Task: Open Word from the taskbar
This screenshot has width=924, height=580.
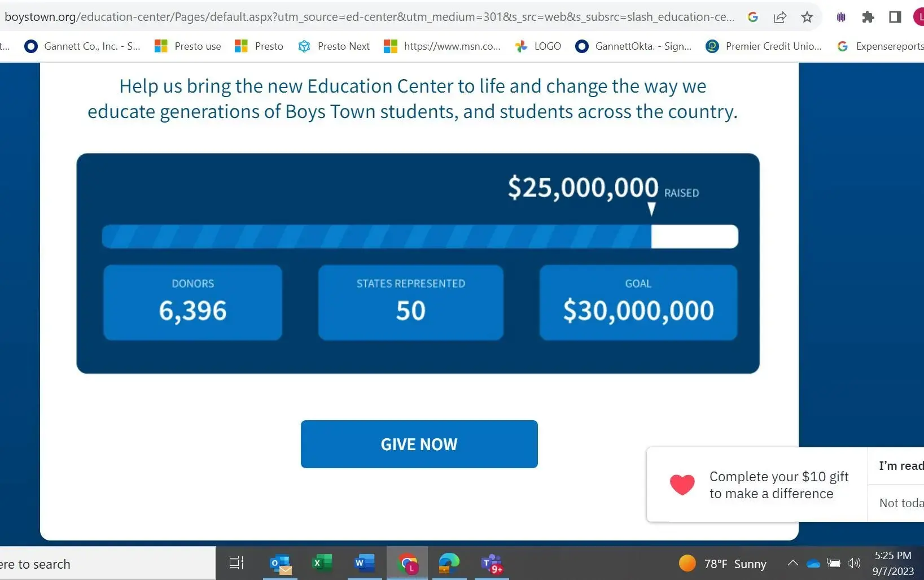Action: coord(364,563)
